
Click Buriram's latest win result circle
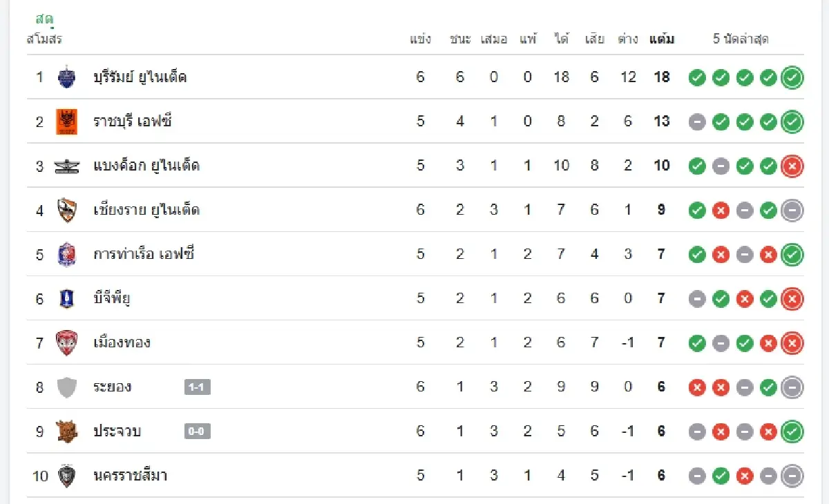click(792, 77)
